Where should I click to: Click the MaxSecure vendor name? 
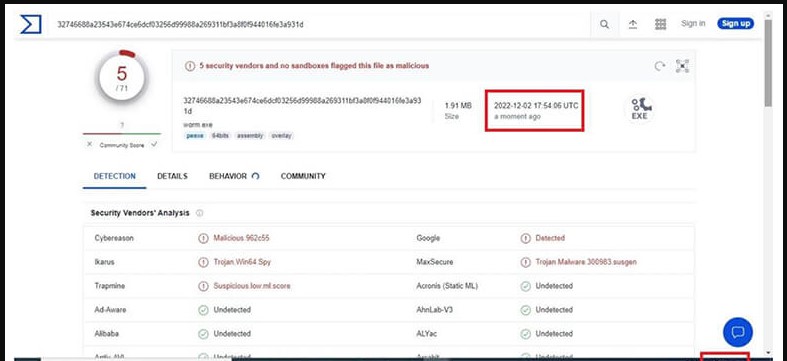(x=435, y=262)
